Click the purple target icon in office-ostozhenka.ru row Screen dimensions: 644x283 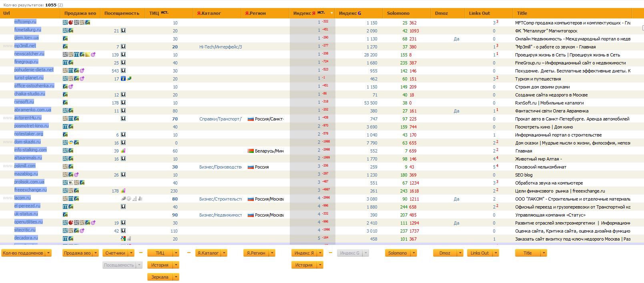coord(71,86)
